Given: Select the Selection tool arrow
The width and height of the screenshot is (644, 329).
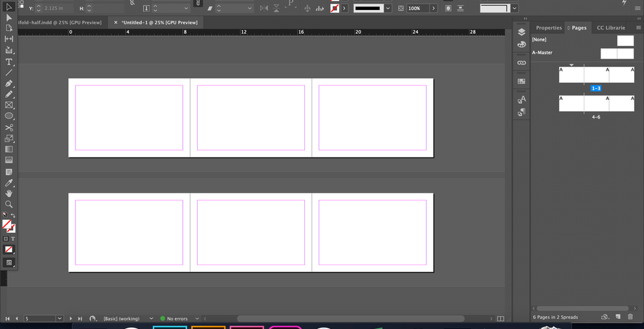Looking at the screenshot, I should [x=9, y=7].
